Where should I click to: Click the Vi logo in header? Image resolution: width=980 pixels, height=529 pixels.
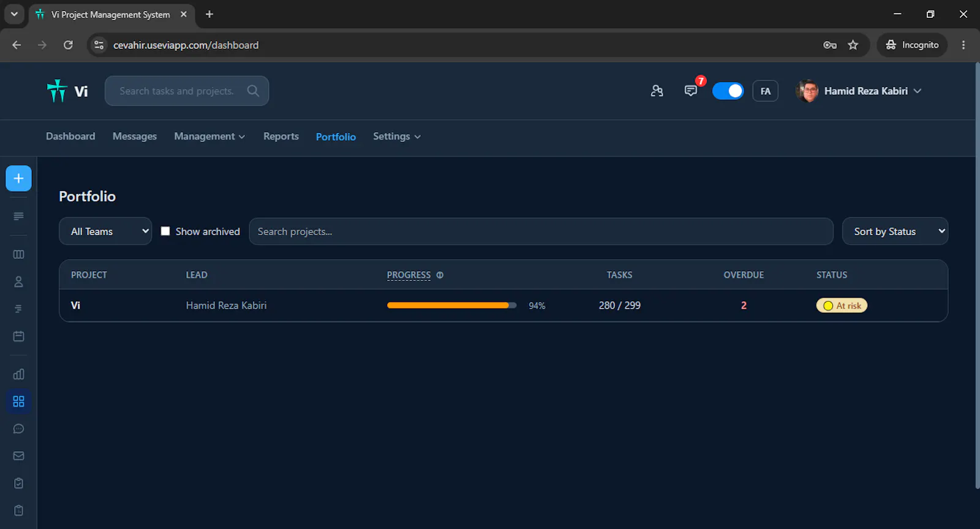[67, 91]
